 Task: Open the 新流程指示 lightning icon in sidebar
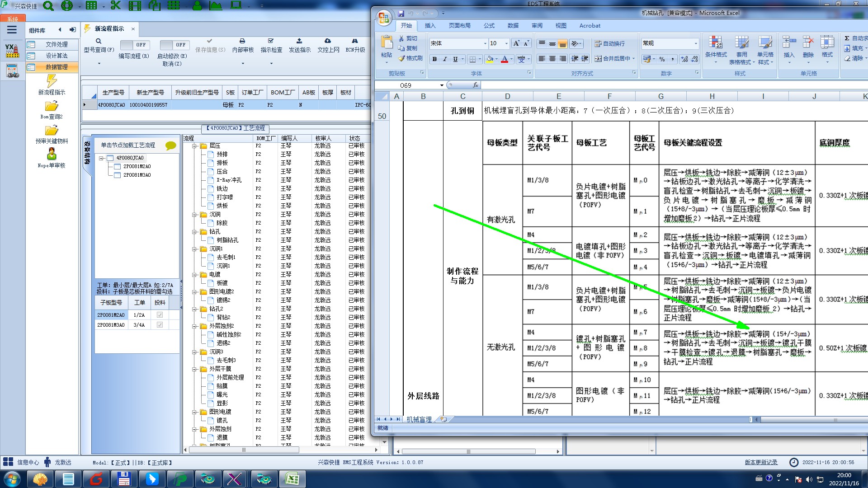tap(52, 81)
